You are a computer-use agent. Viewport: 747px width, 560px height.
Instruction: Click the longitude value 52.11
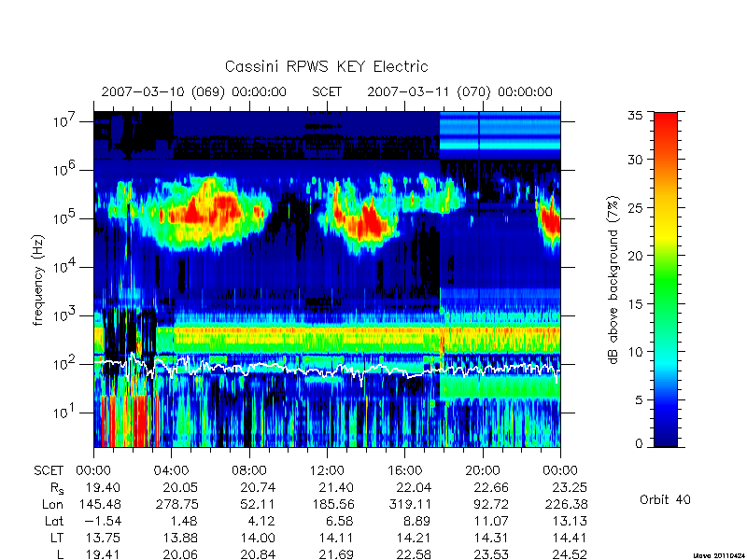[x=258, y=504]
